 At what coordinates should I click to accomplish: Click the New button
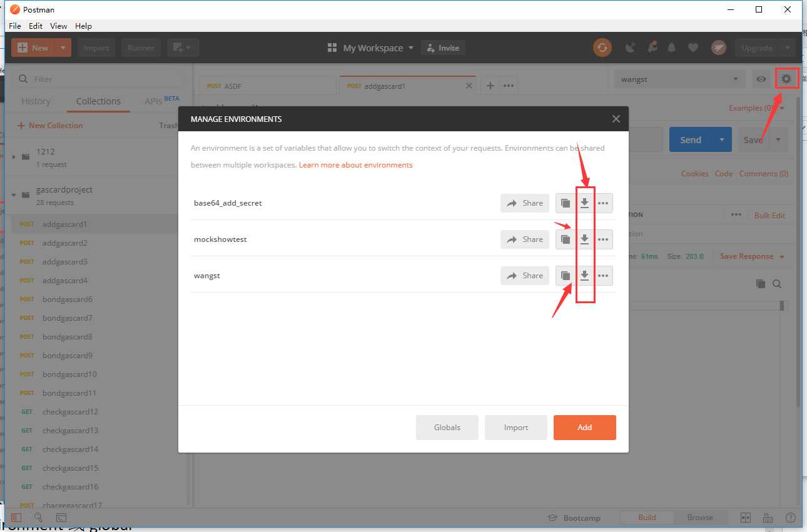33,48
